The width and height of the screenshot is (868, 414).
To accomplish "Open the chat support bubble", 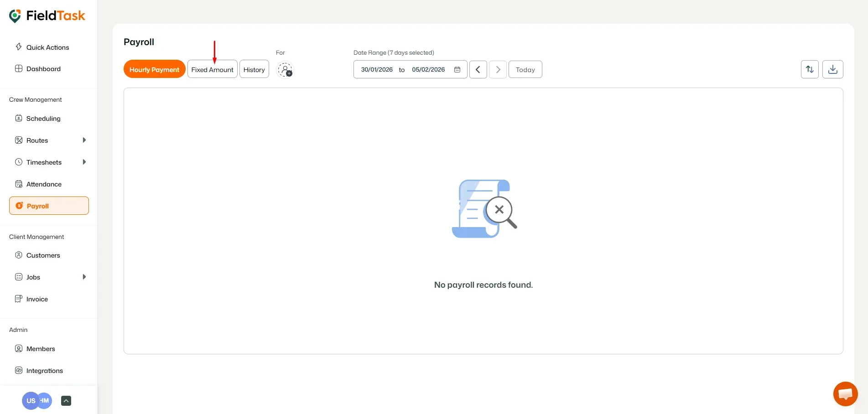I will (x=845, y=393).
